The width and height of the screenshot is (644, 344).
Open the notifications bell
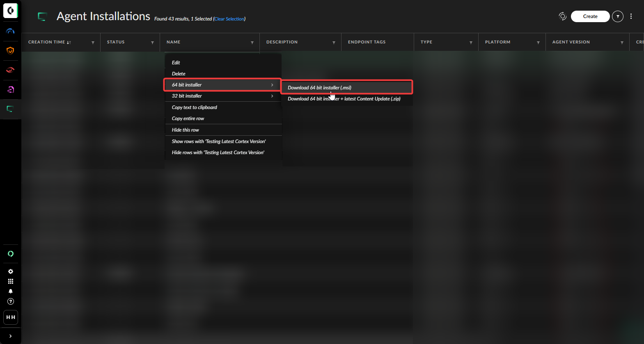point(11,291)
